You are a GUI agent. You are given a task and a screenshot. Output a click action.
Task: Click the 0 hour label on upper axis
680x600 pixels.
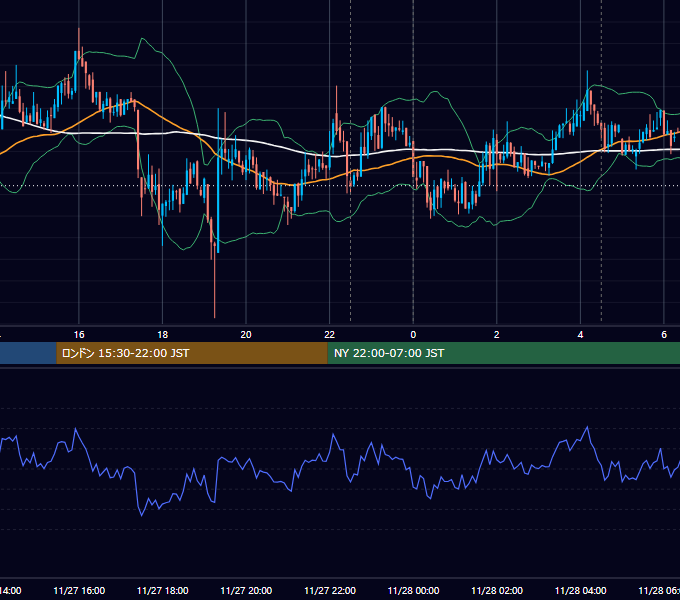tap(413, 335)
